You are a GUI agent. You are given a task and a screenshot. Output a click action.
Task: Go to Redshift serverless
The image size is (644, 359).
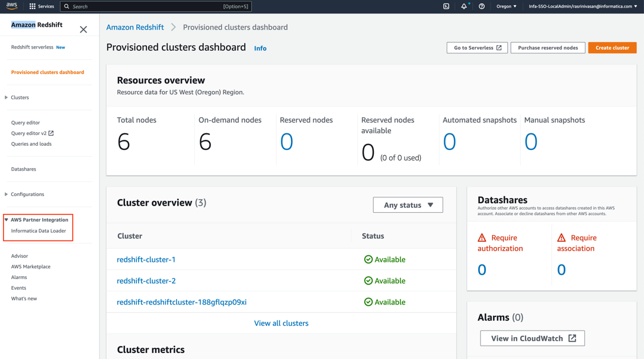pyautogui.click(x=32, y=47)
